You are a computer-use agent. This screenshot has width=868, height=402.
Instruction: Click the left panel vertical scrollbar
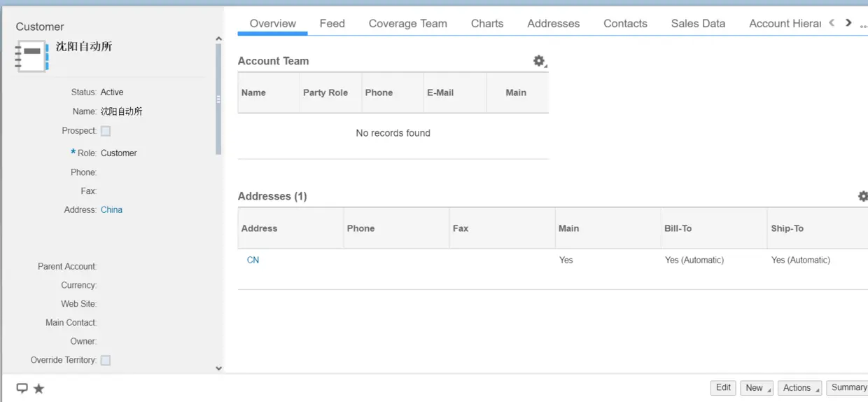click(218, 98)
